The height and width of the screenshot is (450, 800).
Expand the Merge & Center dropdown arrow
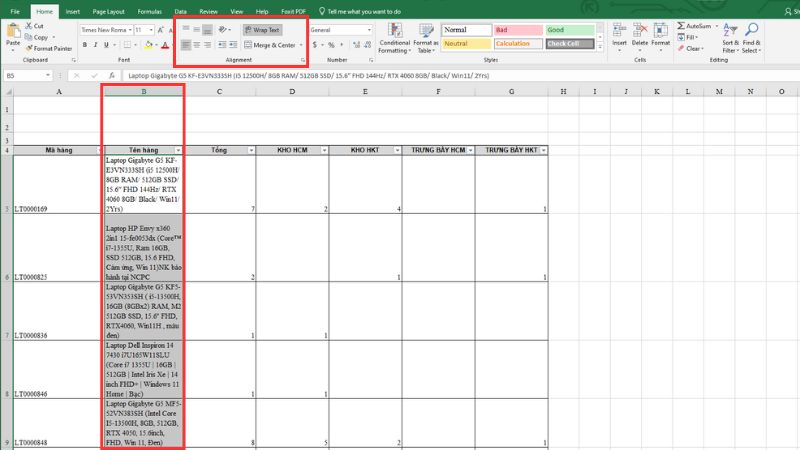301,45
